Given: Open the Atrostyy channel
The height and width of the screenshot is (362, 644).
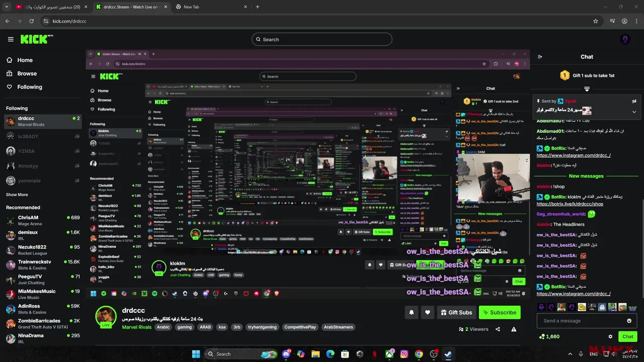Looking at the screenshot, I should tap(43, 165).
